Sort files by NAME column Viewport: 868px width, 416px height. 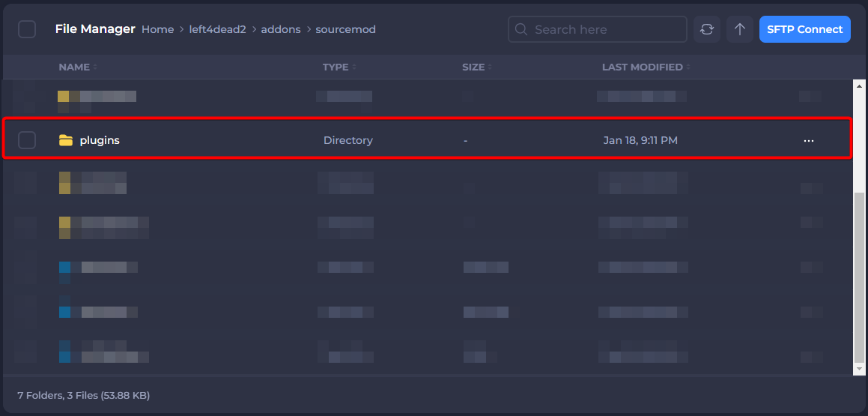pos(75,67)
